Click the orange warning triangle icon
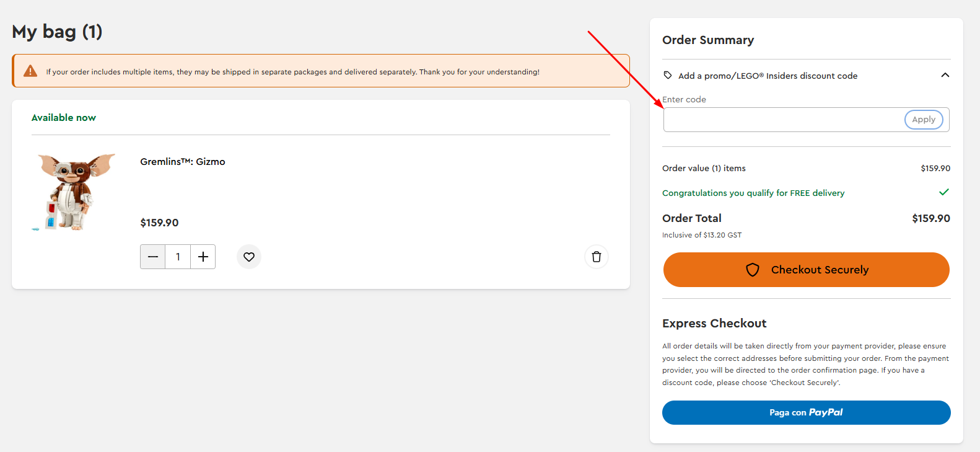 pyautogui.click(x=30, y=71)
